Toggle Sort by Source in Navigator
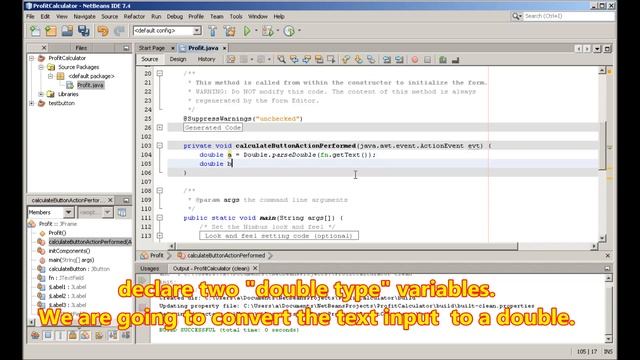This screenshot has width=640, height=360. pos(125,335)
